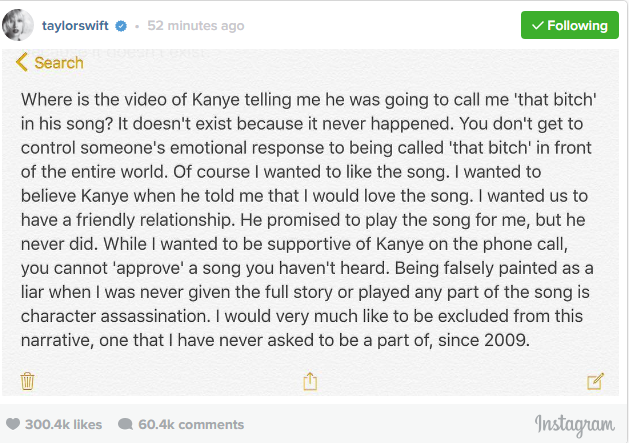Click inside the note's body text

pos(308,220)
